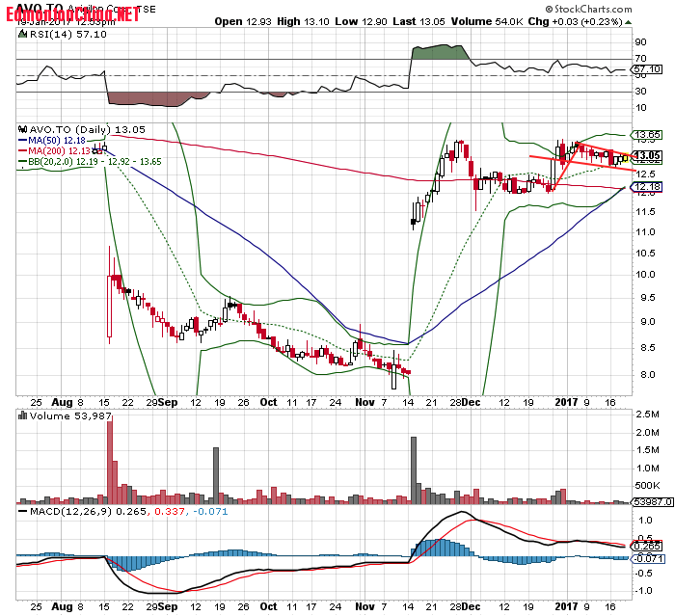
Task: Click the 13.65 upper Bollinger price tag
Action: pos(647,135)
